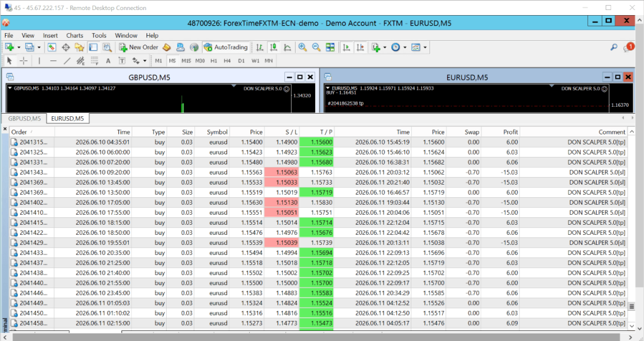This screenshot has height=341, width=644.
Task: Show the Navigator folder-star icon
Action: tap(79, 47)
